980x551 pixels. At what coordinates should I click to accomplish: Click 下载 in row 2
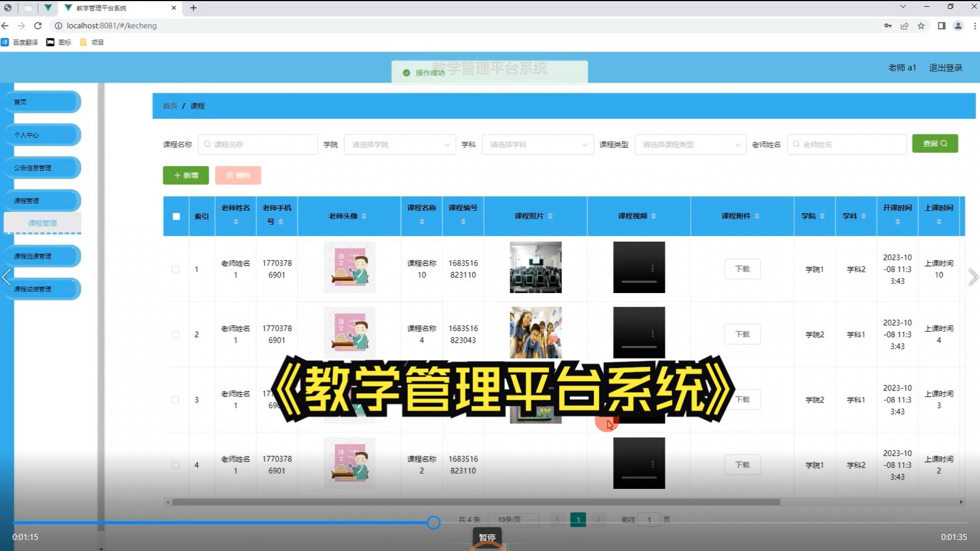click(x=742, y=334)
